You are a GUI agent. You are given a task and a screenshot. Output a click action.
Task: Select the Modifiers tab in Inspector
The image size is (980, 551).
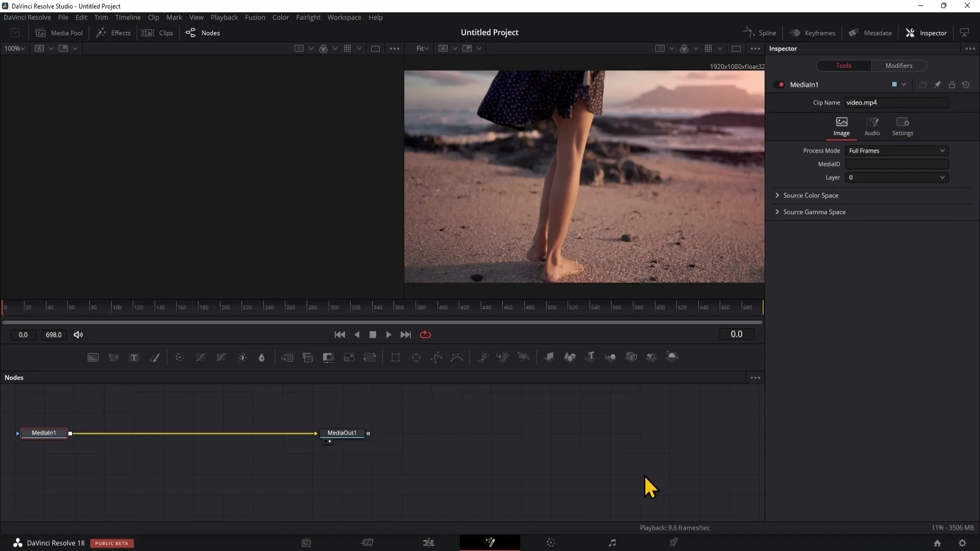coord(899,65)
